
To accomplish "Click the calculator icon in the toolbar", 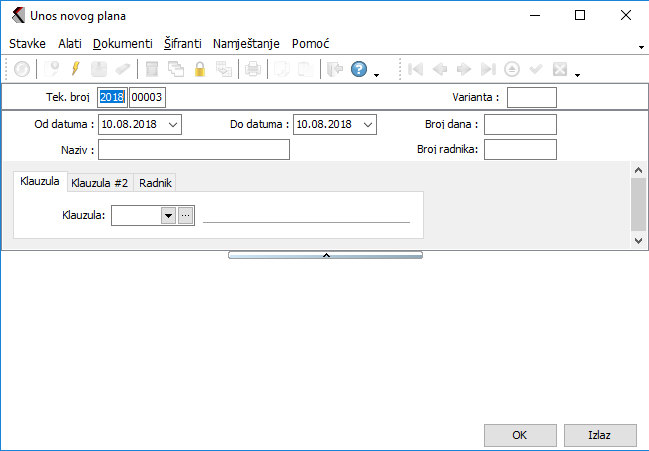I will click(x=151, y=69).
